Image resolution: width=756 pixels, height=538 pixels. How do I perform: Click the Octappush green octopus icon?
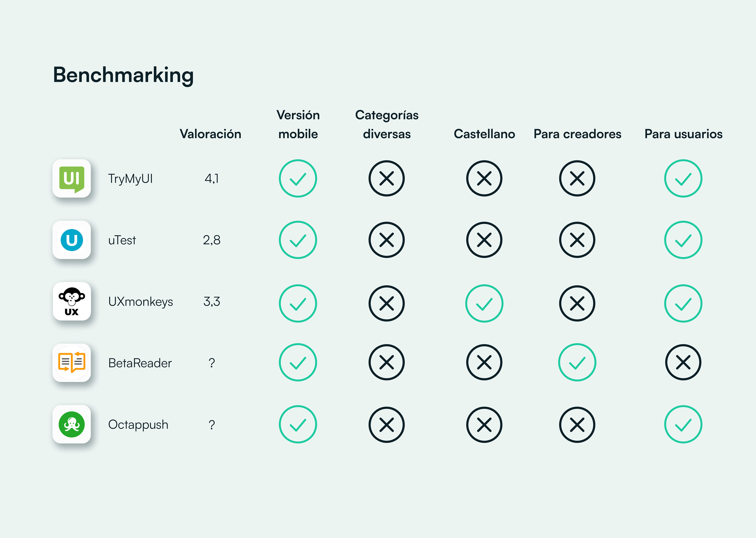point(71,424)
